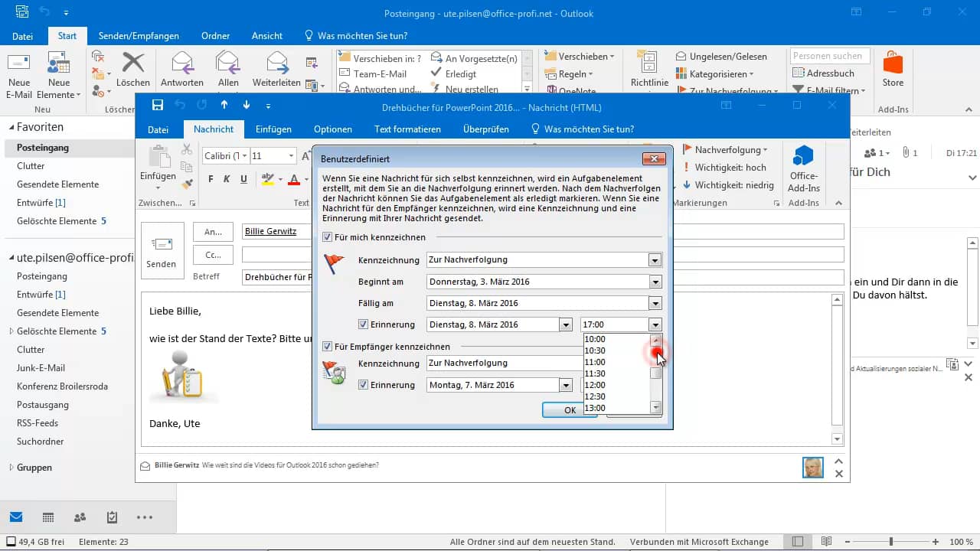Click the Store add-in icon
The height and width of the screenshot is (551, 980).
(x=893, y=62)
